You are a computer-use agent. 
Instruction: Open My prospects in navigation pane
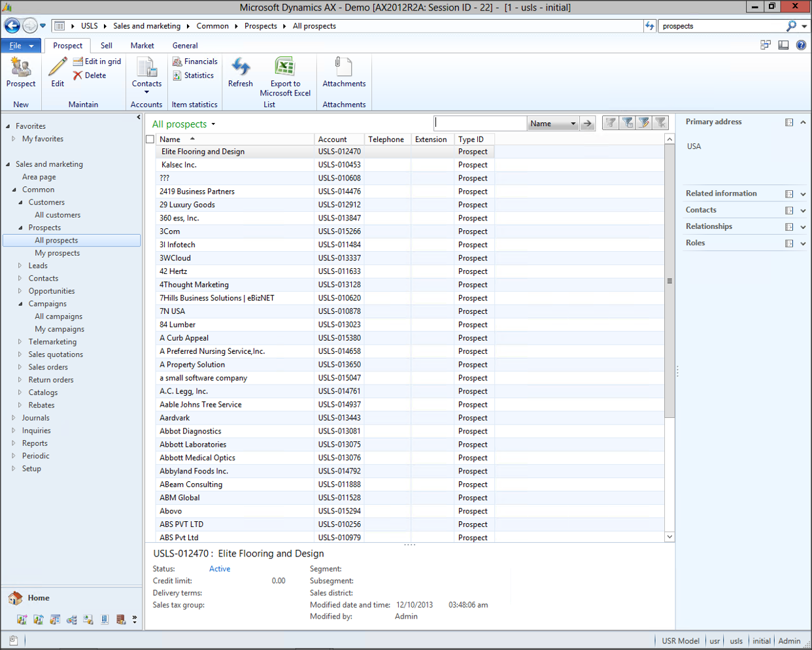click(58, 253)
